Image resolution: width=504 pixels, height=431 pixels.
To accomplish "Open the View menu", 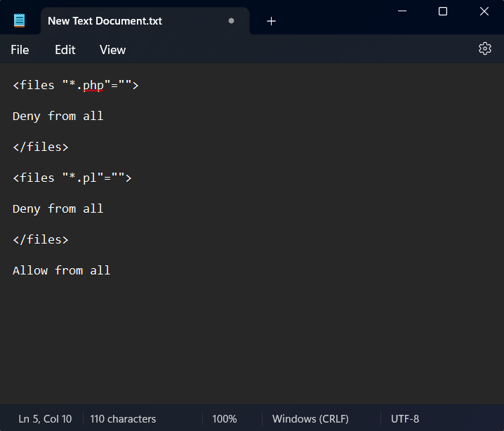I will click(112, 50).
